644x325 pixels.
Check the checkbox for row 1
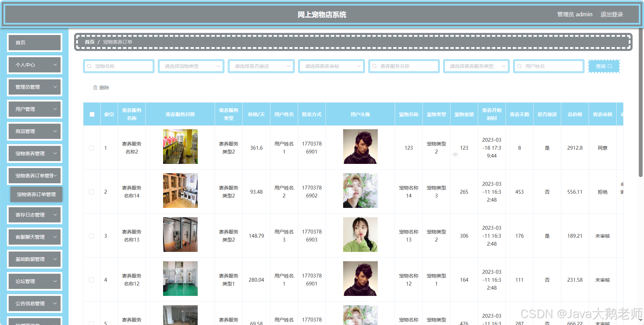pyautogui.click(x=91, y=148)
